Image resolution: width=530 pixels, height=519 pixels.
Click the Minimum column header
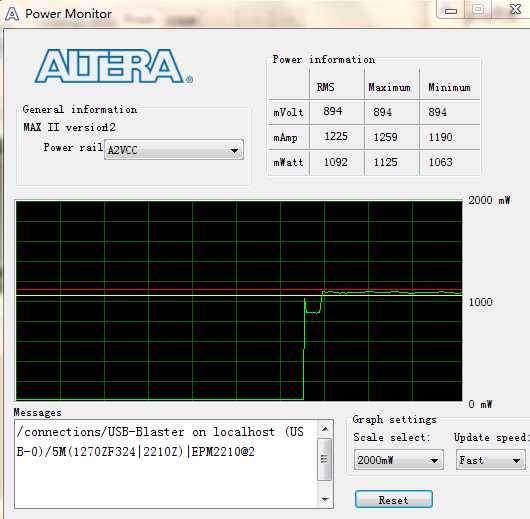pyautogui.click(x=449, y=88)
